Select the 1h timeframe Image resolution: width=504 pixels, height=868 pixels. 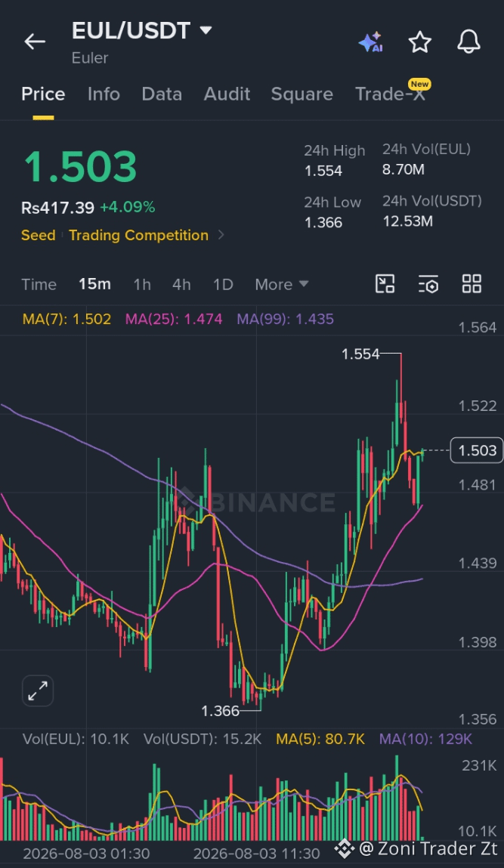coord(142,285)
